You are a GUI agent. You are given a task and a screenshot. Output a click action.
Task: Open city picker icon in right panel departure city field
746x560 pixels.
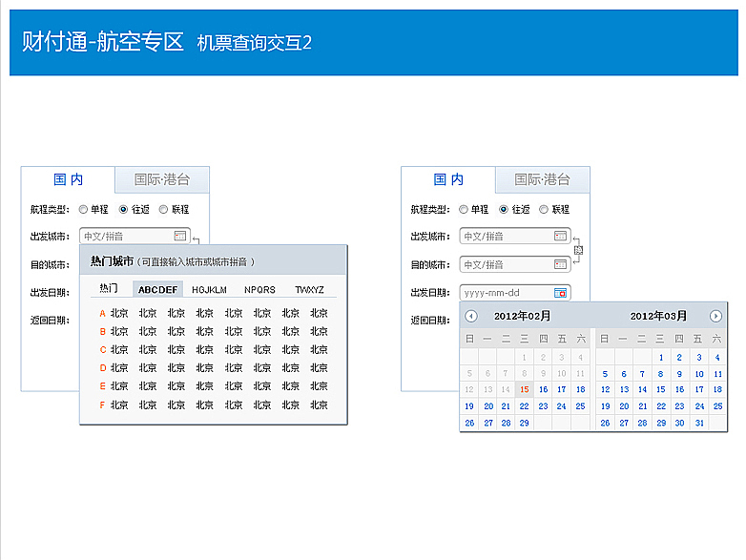coord(560,236)
